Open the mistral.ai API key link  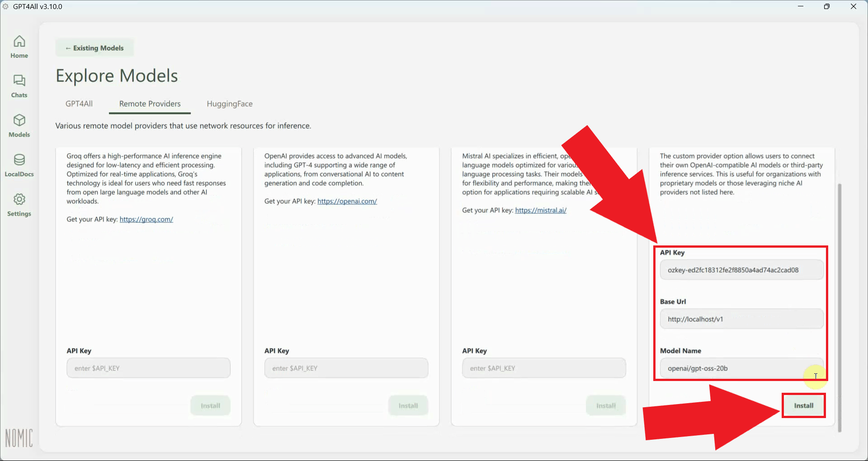tap(541, 210)
